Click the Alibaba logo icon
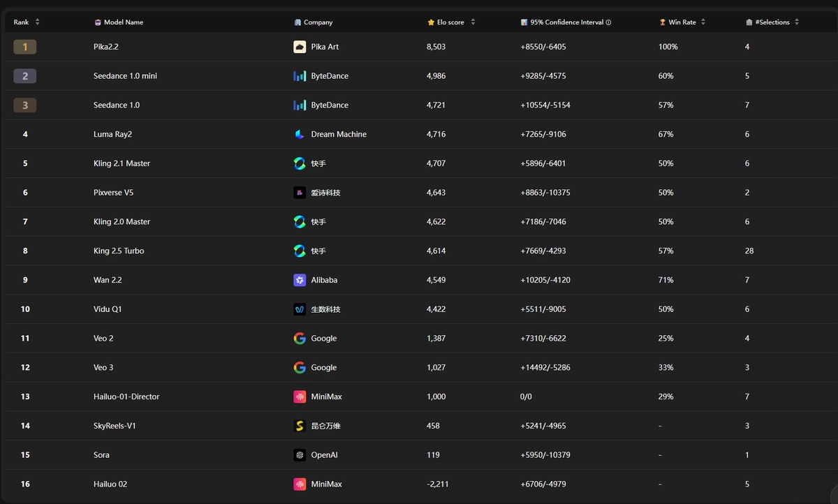The image size is (838, 504). point(300,280)
